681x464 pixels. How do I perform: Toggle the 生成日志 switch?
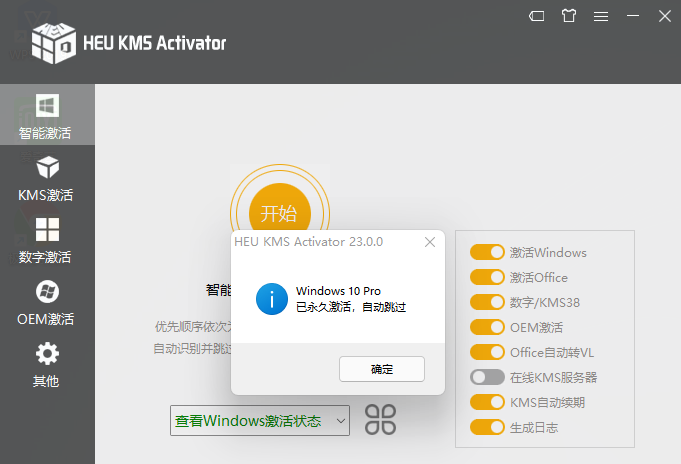pyautogui.click(x=487, y=427)
